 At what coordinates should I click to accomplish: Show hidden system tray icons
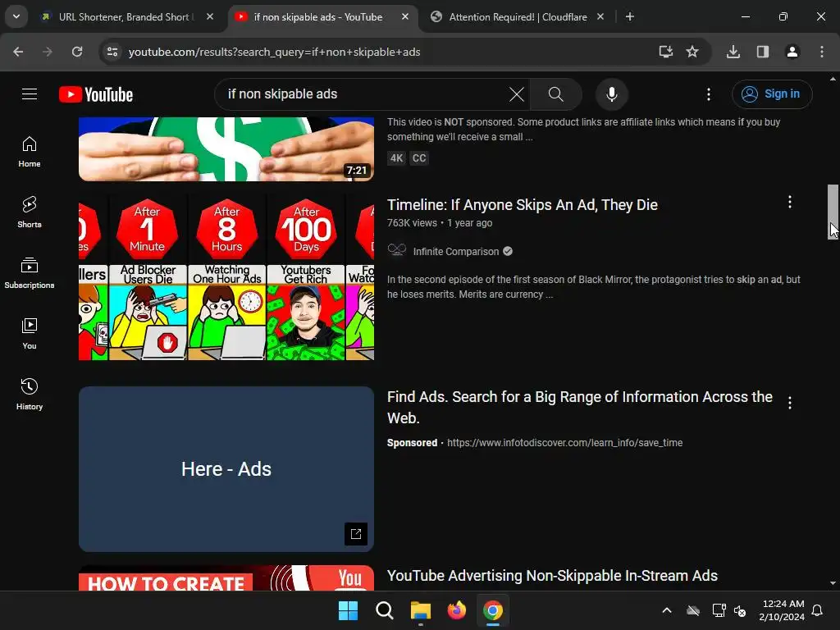pos(666,610)
